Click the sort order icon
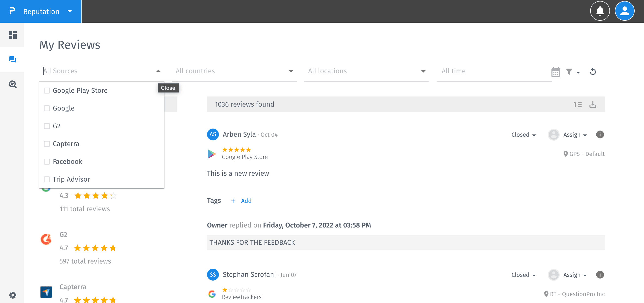 [x=577, y=104]
